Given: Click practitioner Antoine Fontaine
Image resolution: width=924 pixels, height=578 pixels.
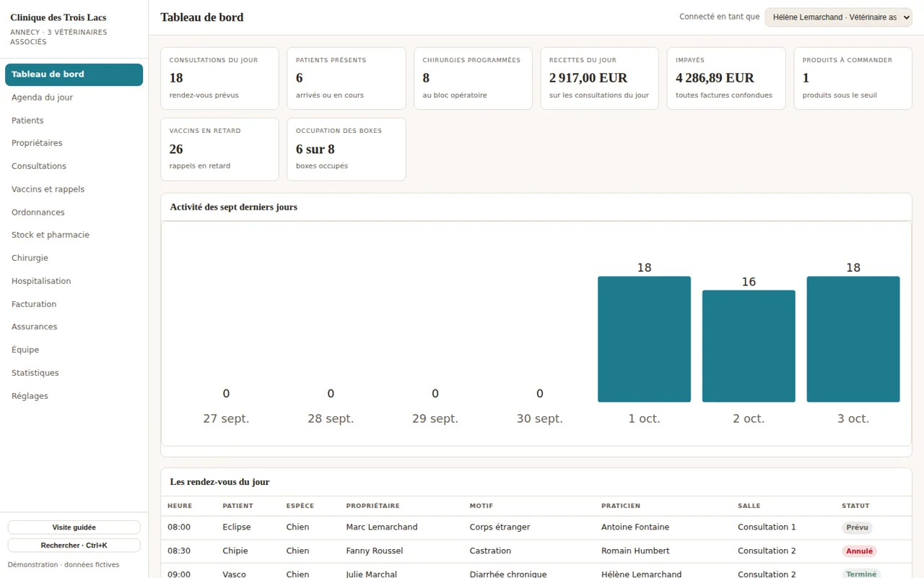Looking at the screenshot, I should pyautogui.click(x=635, y=527).
